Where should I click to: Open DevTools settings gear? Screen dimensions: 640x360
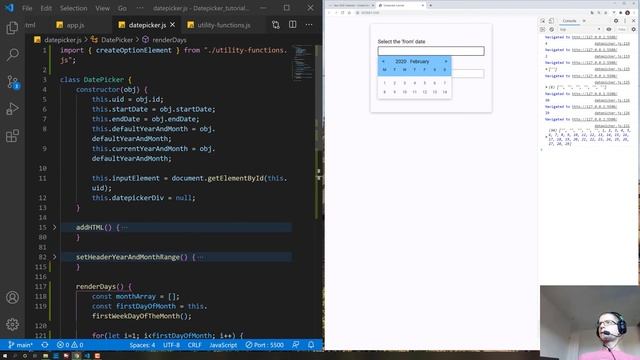(x=616, y=21)
